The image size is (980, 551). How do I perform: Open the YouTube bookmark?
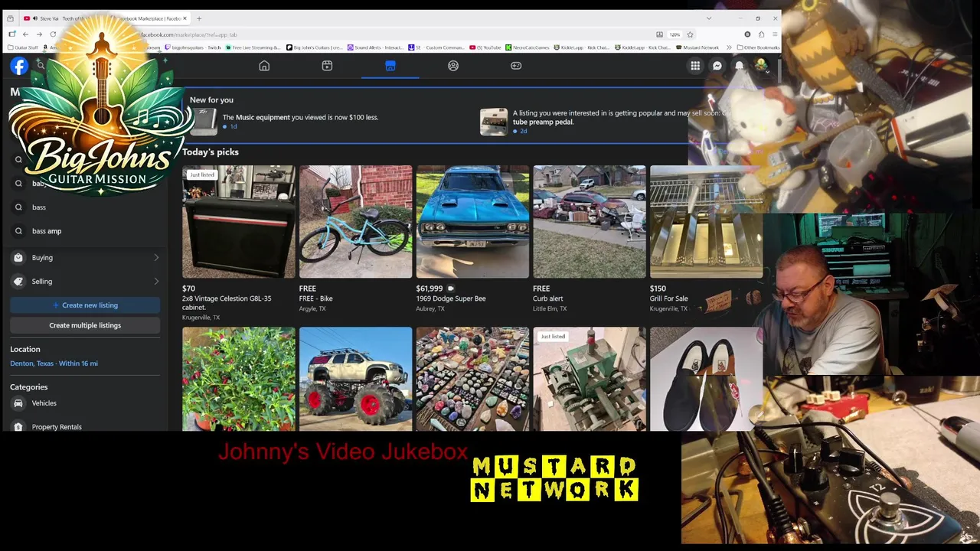click(485, 47)
